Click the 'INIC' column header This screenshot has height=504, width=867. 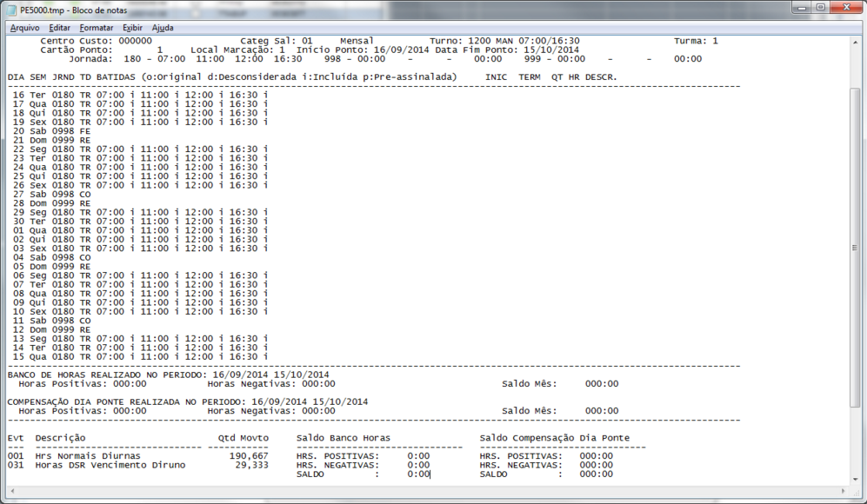pyautogui.click(x=496, y=77)
